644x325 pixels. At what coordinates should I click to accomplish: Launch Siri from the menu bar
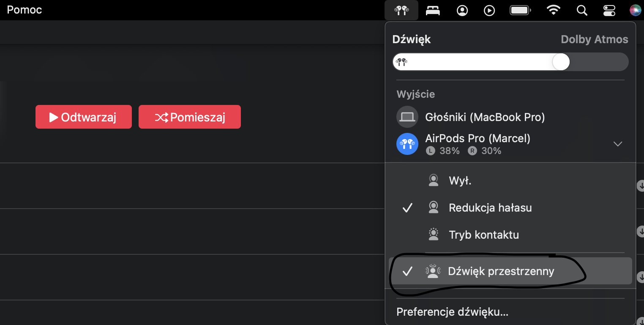point(635,10)
